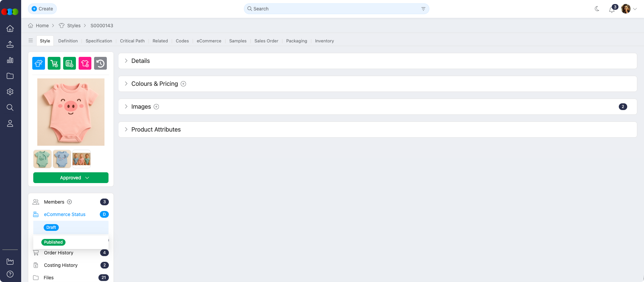
Task: Click the green add-to-cart action icon
Action: coord(54,63)
